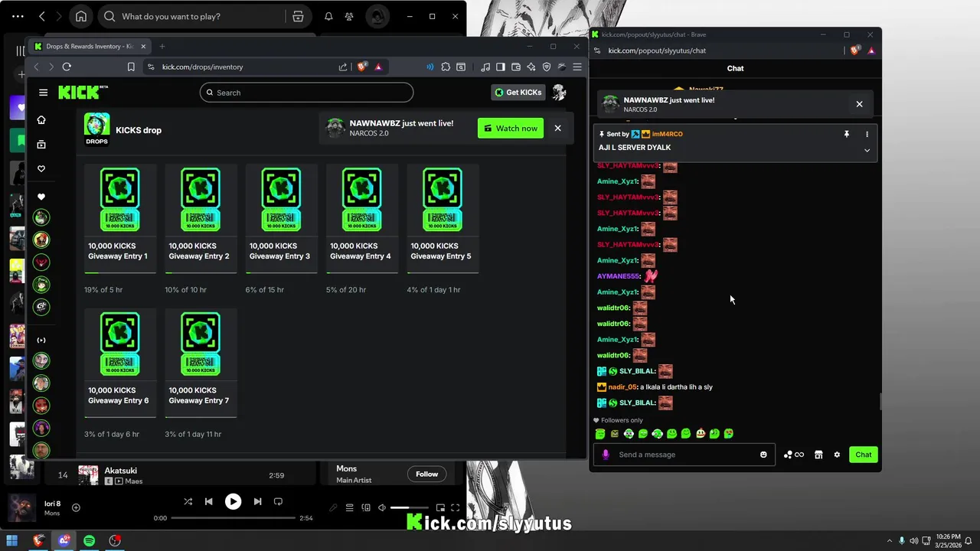
Task: Toggle the Brave sidebar panel
Action: pyautogui.click(x=500, y=67)
